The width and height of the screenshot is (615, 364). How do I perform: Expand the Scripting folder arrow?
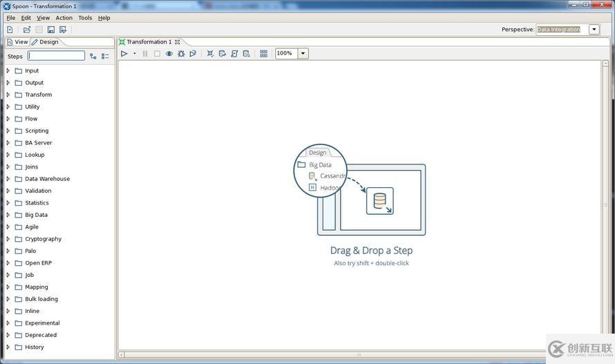[8, 131]
